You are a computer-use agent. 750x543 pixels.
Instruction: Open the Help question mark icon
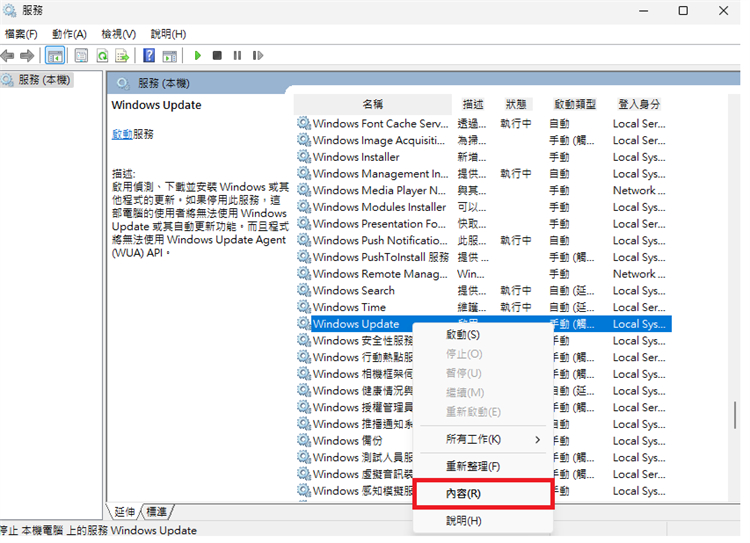pyautogui.click(x=149, y=56)
